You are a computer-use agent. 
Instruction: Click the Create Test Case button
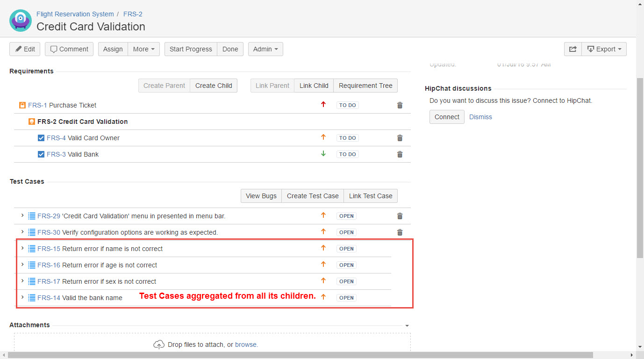(x=312, y=196)
